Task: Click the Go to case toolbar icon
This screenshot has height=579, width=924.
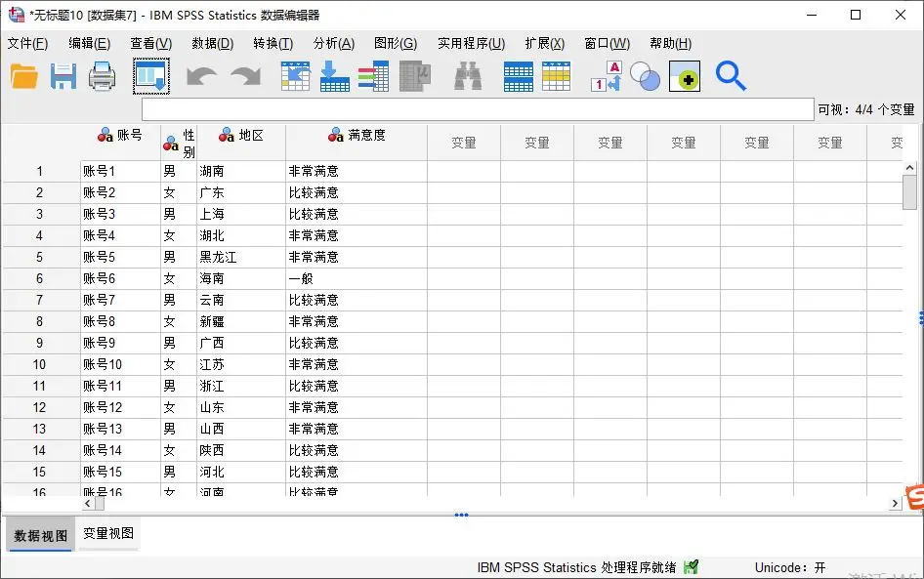Action: point(295,76)
